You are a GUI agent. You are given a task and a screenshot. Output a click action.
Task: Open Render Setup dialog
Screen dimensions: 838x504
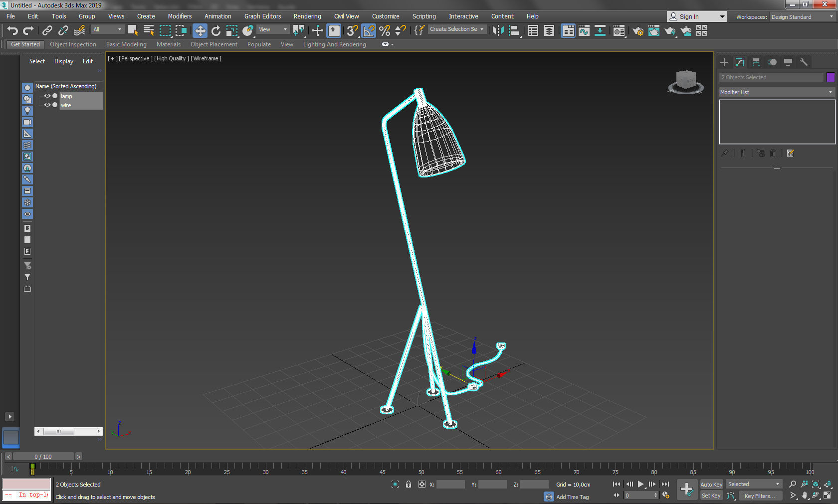[x=638, y=31]
